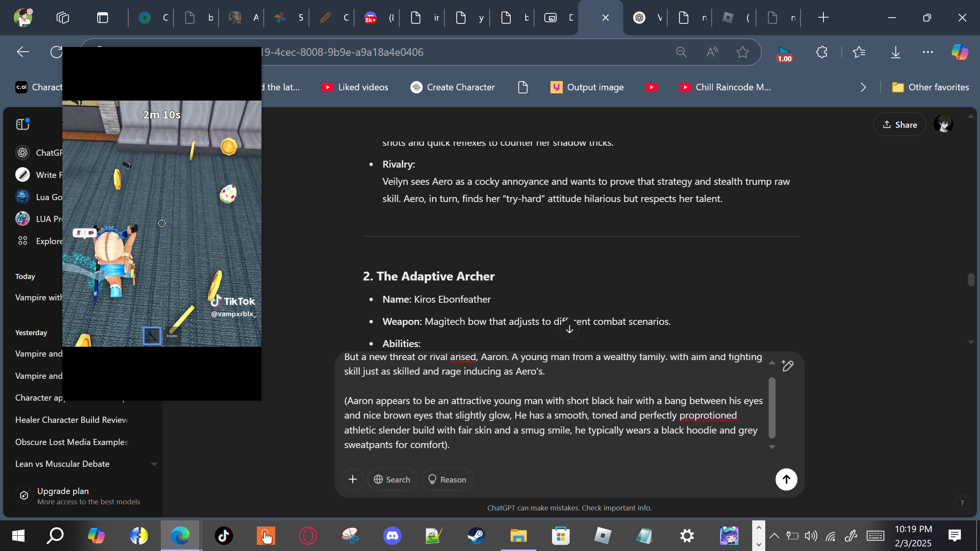This screenshot has height=551, width=980.
Task: Open the Edge Settings and more menu
Action: [928, 52]
